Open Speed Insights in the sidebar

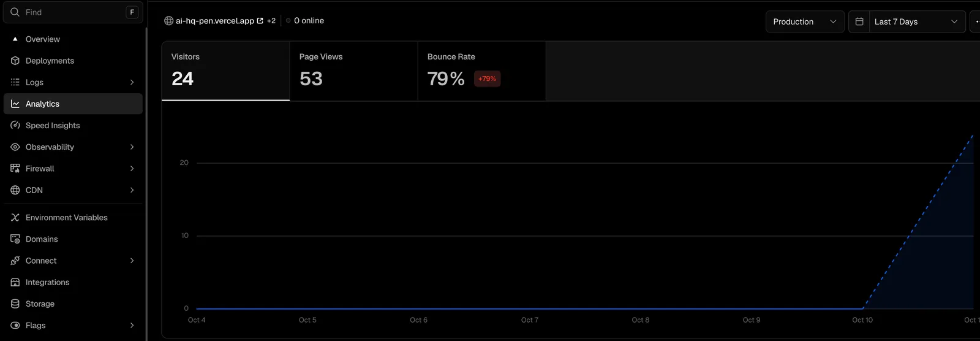click(73, 125)
